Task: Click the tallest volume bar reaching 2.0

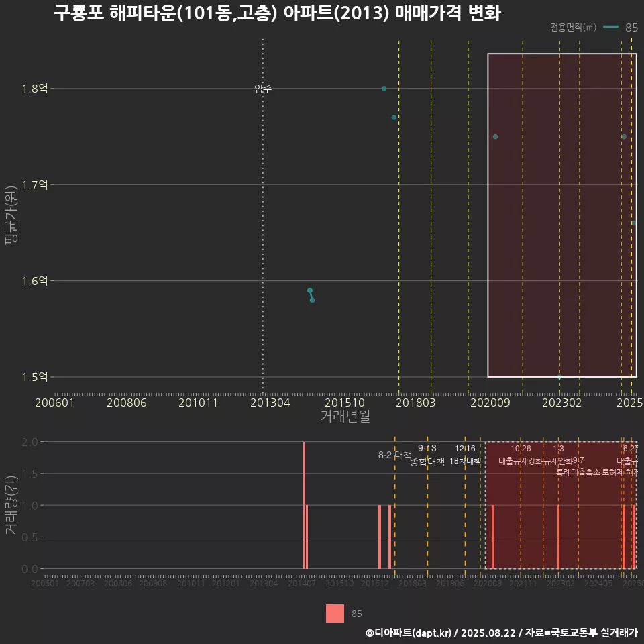Action: point(304,505)
